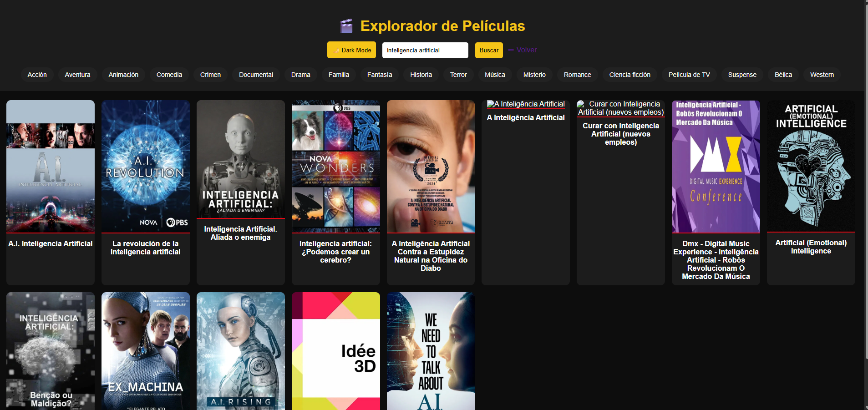
Task: Select the Aventura genre chip
Action: click(77, 75)
